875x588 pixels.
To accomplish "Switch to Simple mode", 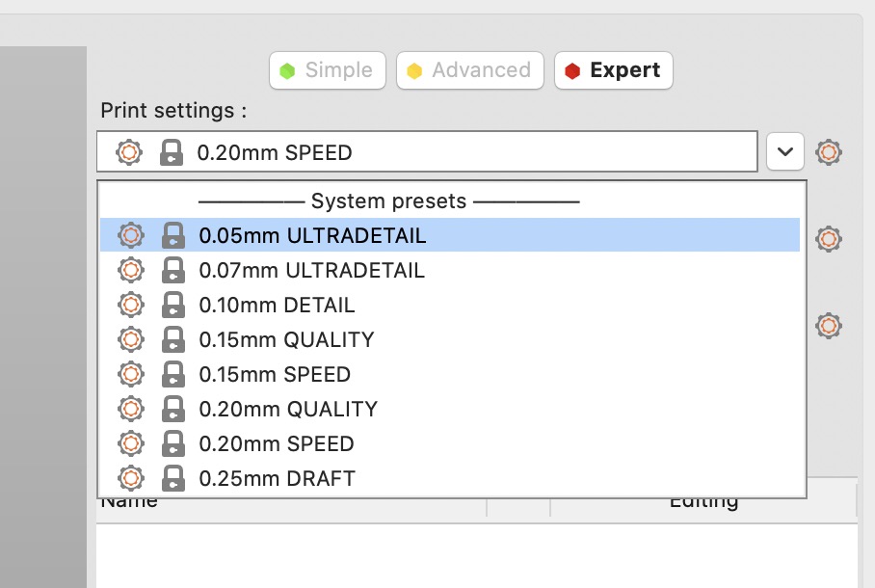I will (328, 70).
